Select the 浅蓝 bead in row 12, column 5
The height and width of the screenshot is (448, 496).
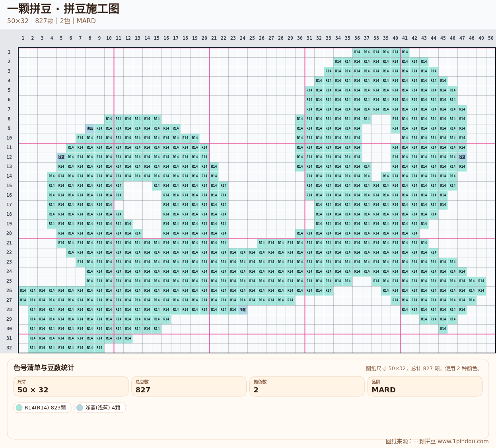click(x=61, y=157)
